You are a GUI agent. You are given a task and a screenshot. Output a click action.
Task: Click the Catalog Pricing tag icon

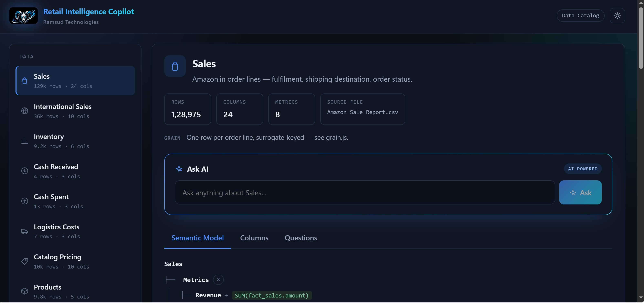click(24, 261)
